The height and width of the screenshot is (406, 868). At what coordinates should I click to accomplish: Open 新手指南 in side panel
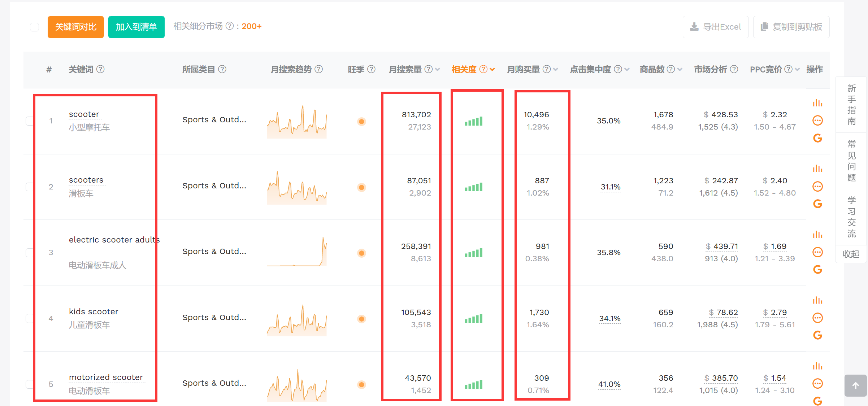coord(851,105)
